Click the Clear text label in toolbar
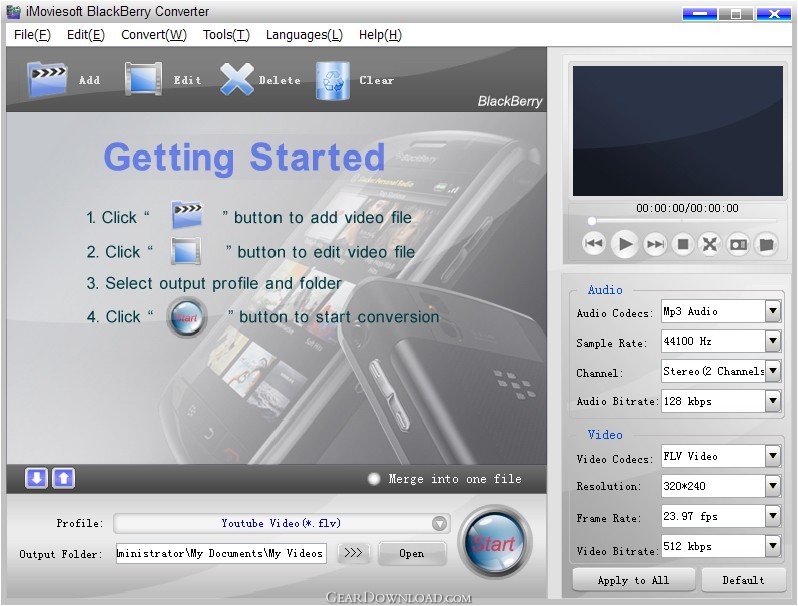 point(377,80)
